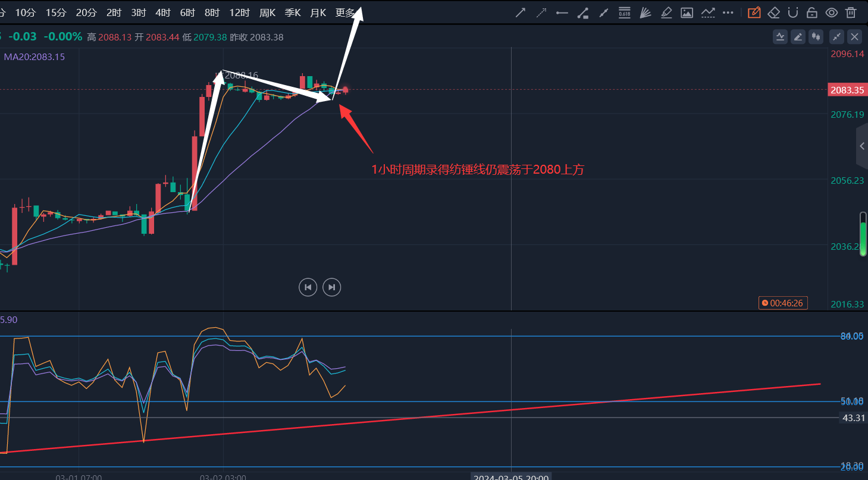
Task: Switch to the 3时 timeframe
Action: pyautogui.click(x=139, y=12)
